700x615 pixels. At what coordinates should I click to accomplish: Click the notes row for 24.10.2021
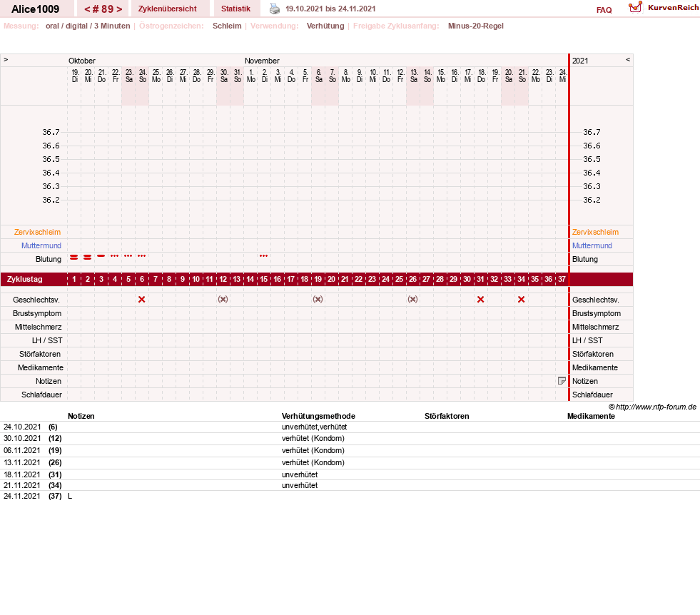tap(350, 427)
